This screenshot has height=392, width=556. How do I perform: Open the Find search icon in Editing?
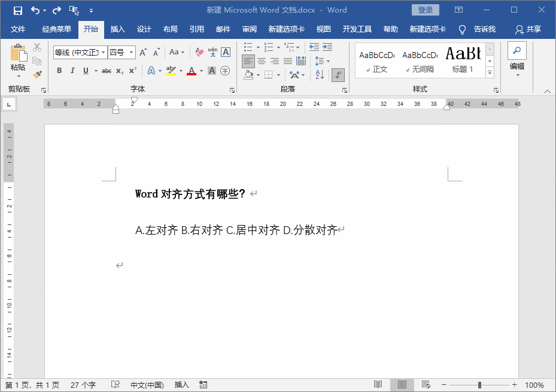(517, 51)
